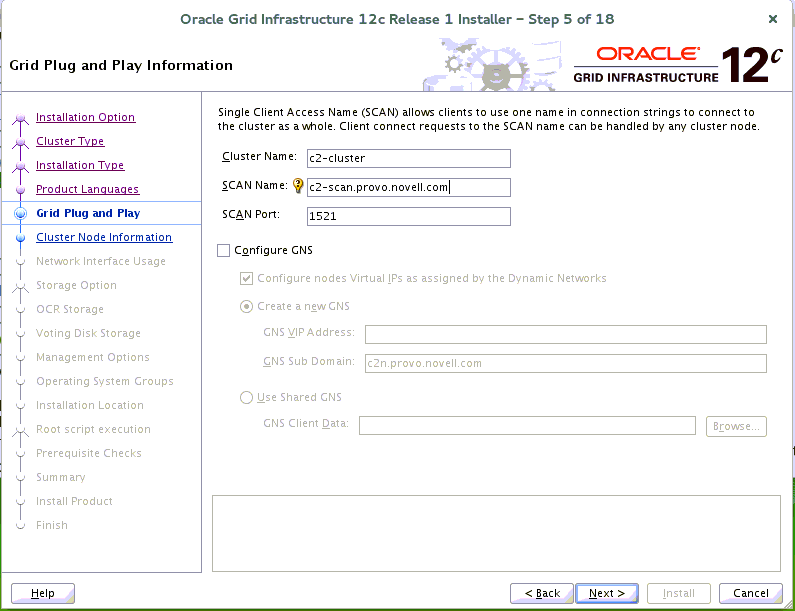Cancel the installation

tap(750, 593)
